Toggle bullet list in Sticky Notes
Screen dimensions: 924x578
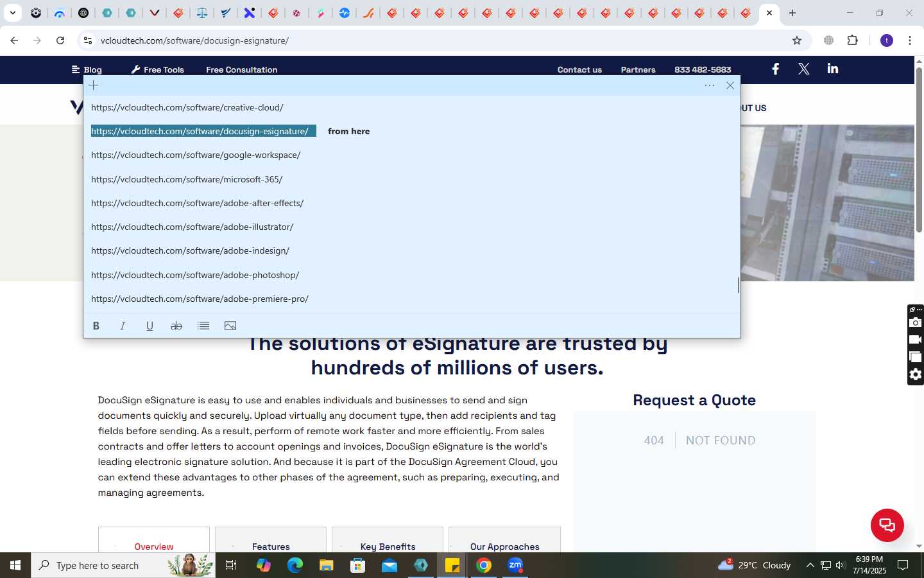203,326
